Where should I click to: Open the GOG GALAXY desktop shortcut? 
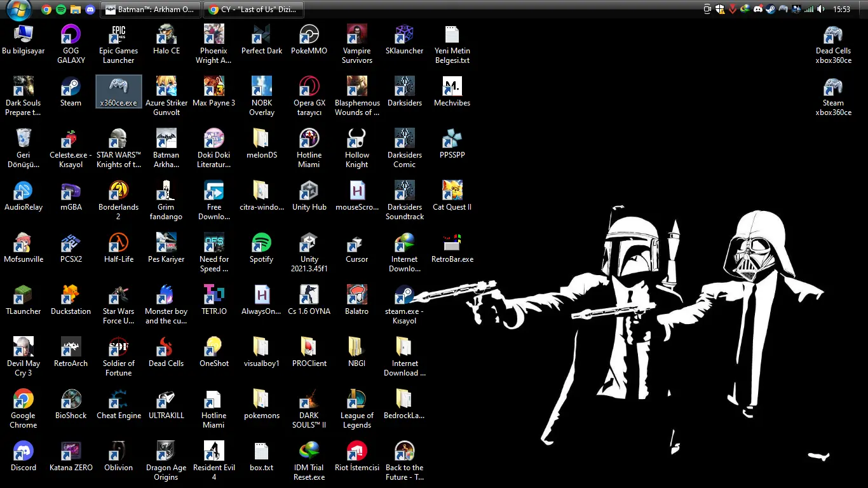point(71,44)
